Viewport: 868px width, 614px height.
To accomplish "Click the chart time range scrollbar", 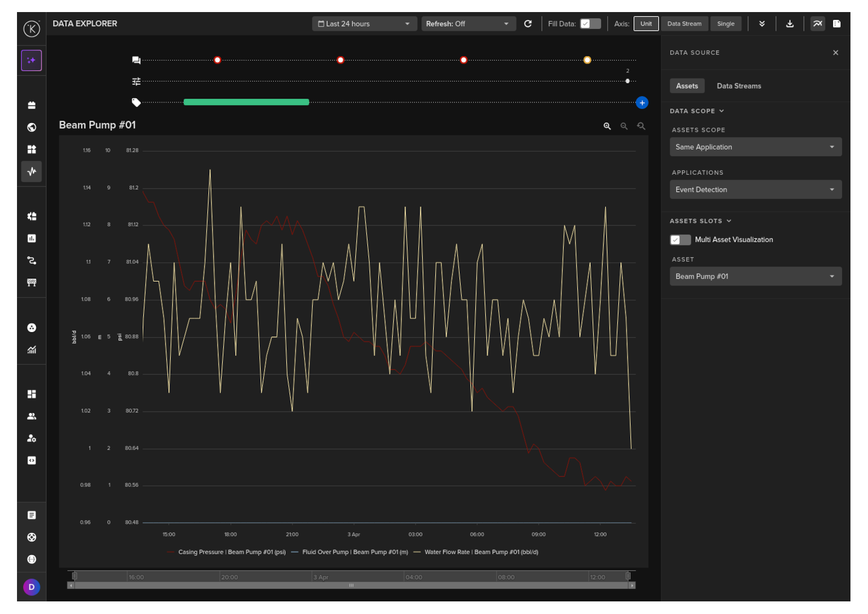I will (351, 585).
